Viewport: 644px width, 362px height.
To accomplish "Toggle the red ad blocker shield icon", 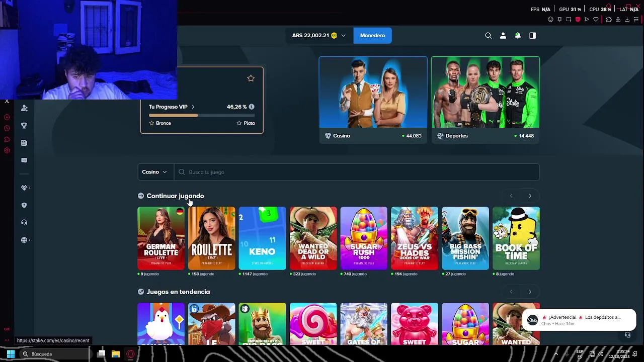I will (578, 19).
